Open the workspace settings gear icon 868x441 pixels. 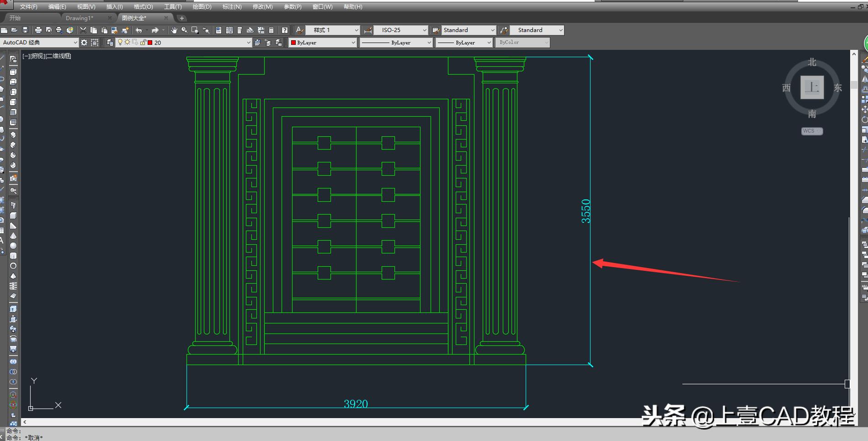click(84, 43)
